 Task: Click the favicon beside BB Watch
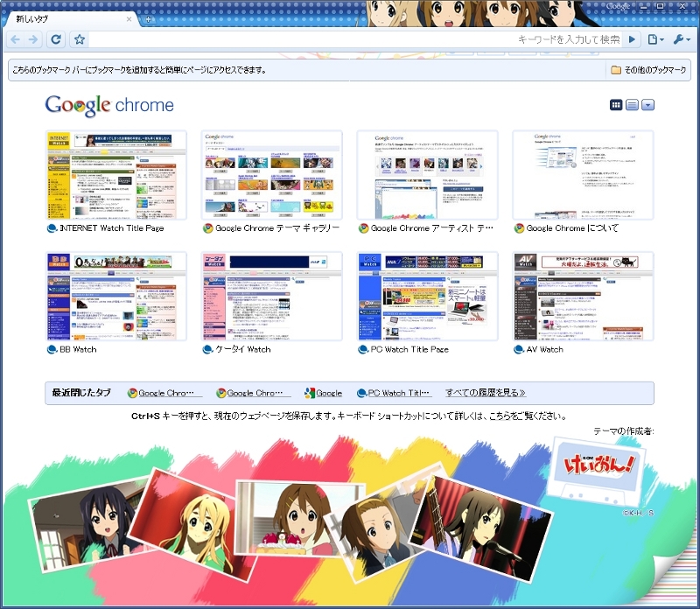[x=52, y=350]
